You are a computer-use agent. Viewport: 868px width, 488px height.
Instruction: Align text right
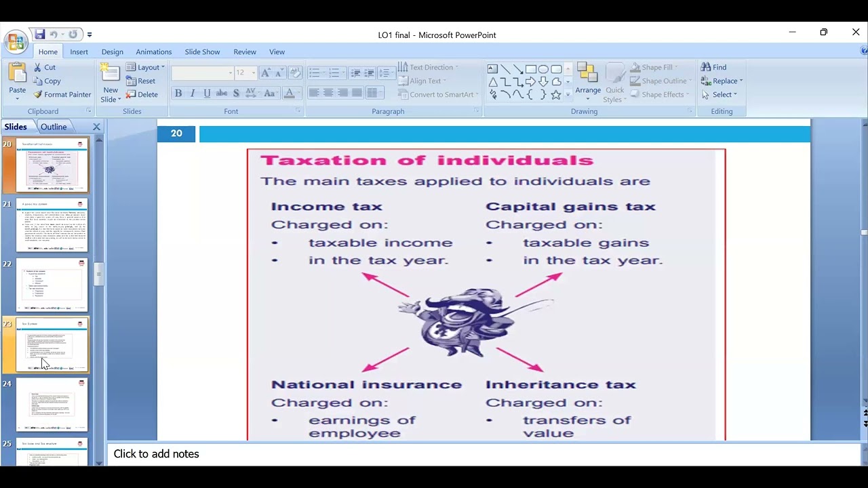[342, 93]
